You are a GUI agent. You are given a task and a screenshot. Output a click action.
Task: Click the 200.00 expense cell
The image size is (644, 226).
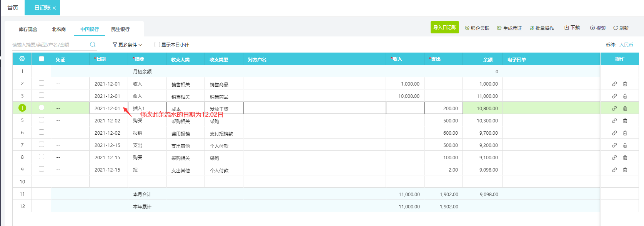coord(444,108)
